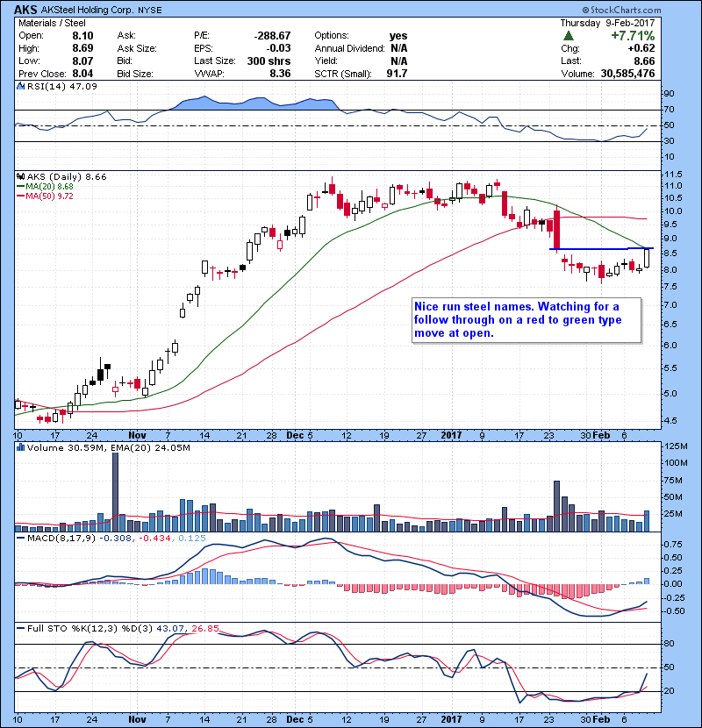Click the Last Size value 300 shrs

click(269, 61)
